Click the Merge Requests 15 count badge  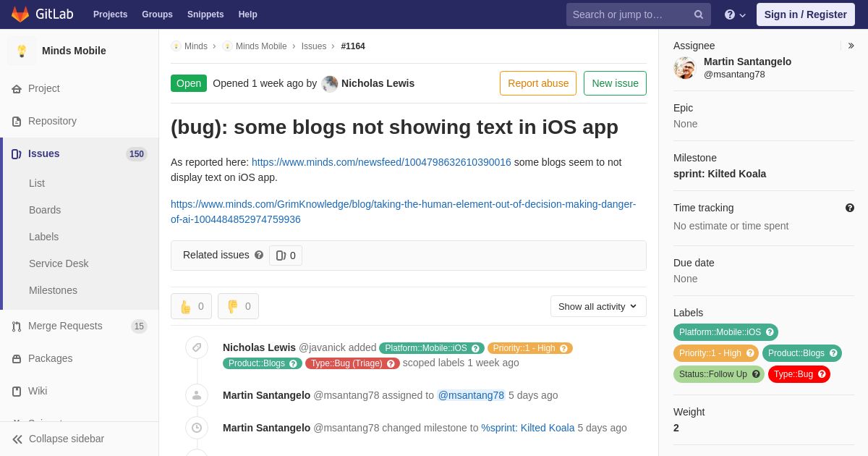[139, 326]
